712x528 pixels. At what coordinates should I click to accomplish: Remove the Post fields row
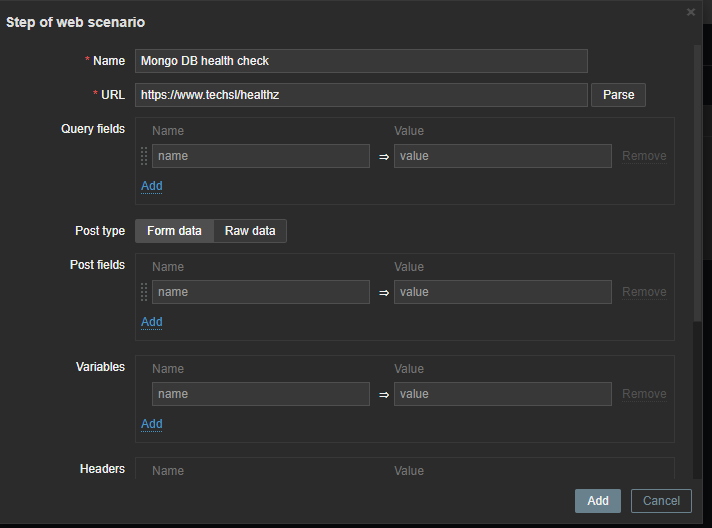[x=644, y=292]
